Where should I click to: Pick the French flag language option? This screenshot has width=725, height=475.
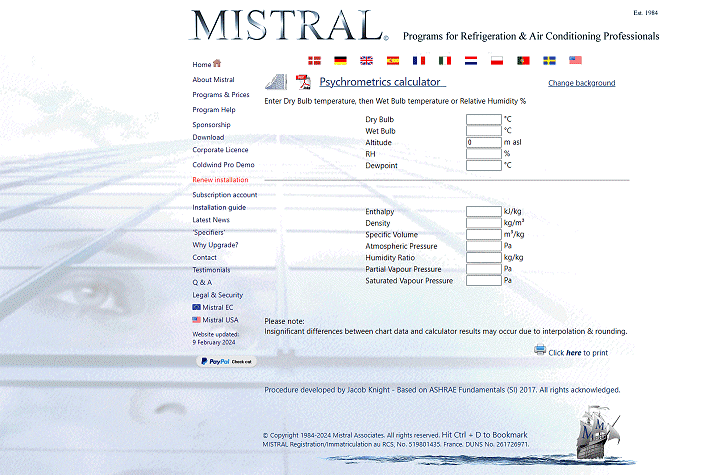point(419,60)
